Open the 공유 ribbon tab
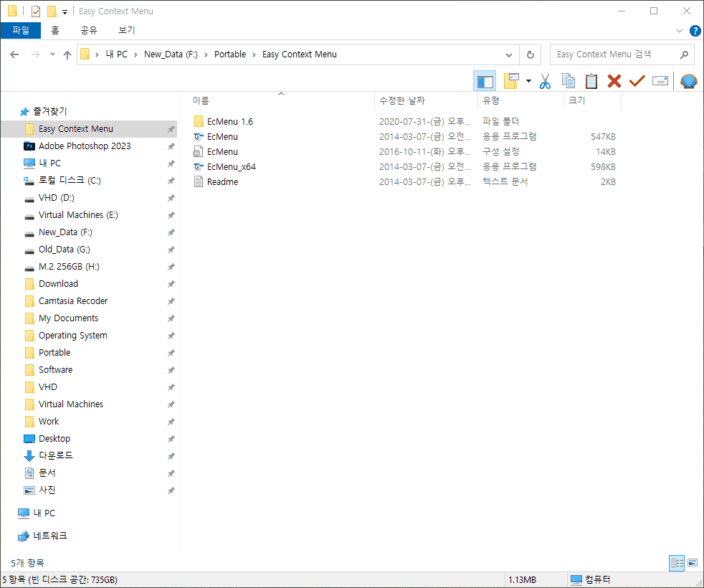The image size is (704, 588). (x=88, y=30)
